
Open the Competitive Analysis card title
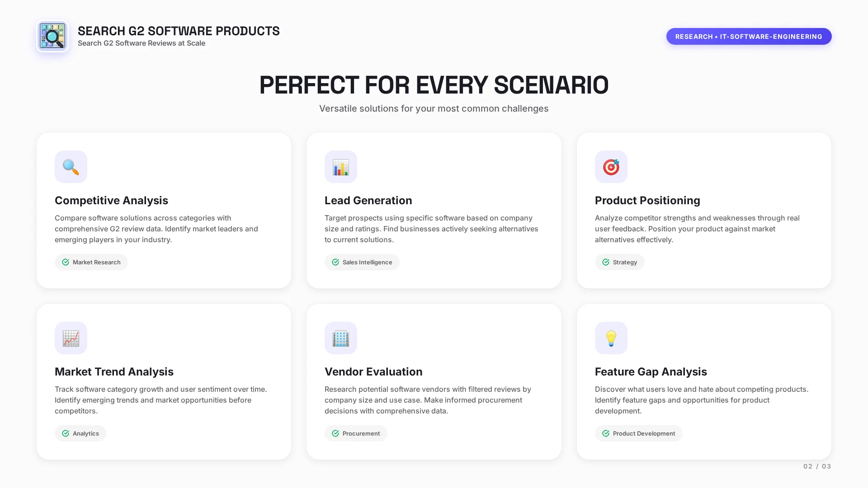[111, 200]
